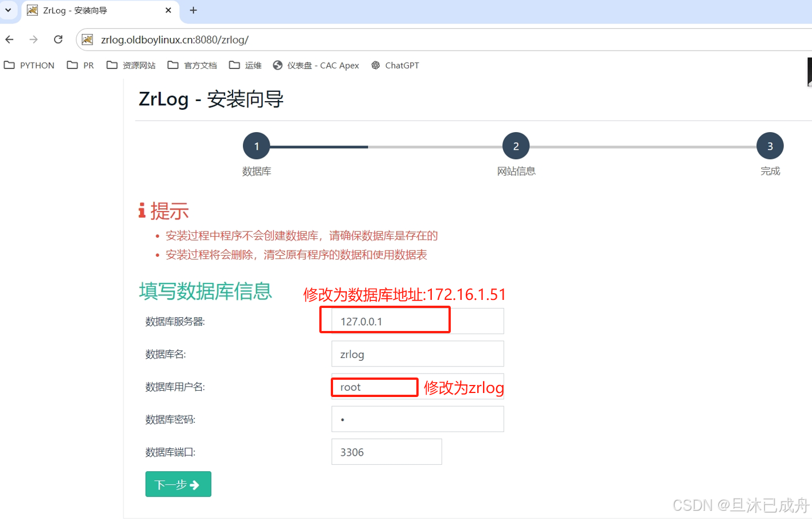This screenshot has width=812, height=520.
Task: Click the site icon in the address bar
Action: point(87,40)
